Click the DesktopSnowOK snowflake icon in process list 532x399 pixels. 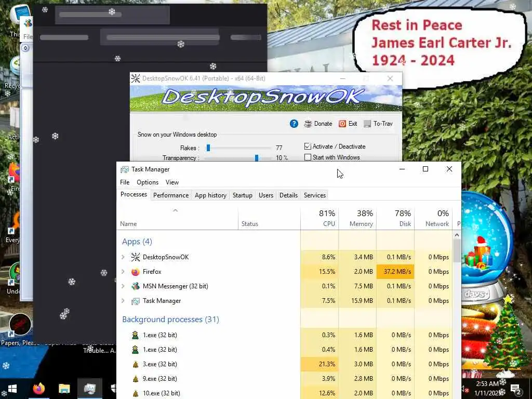(136, 257)
